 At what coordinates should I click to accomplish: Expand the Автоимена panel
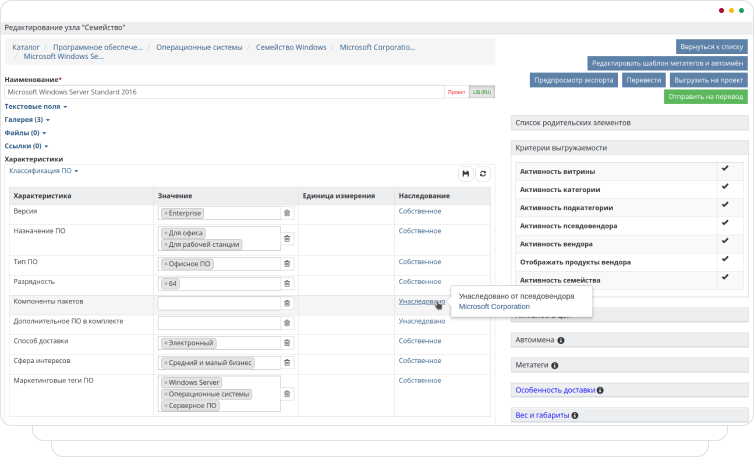629,340
